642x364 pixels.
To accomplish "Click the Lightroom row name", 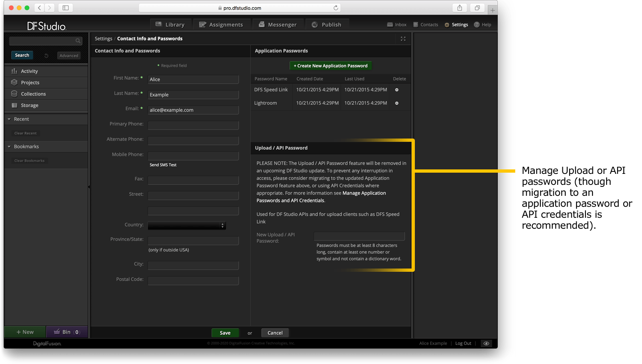I will (265, 103).
